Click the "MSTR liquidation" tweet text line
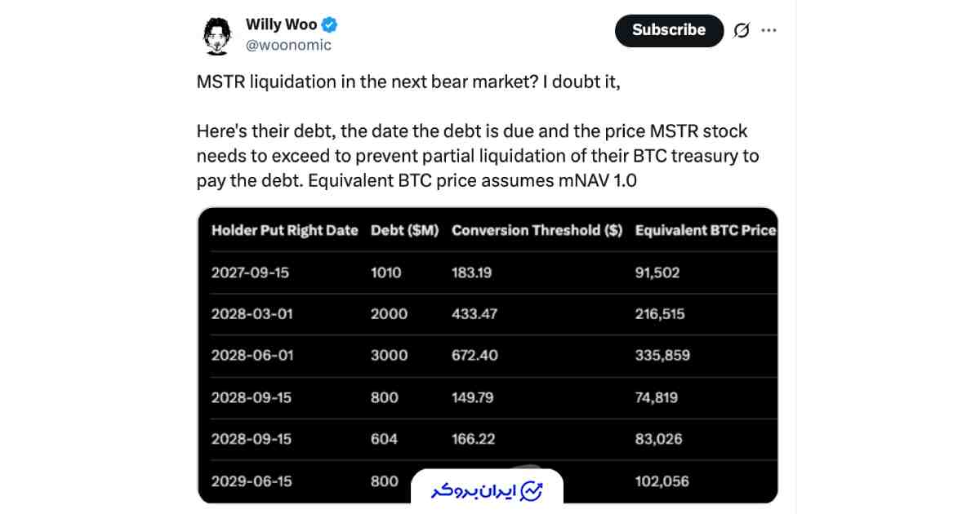 [x=414, y=82]
